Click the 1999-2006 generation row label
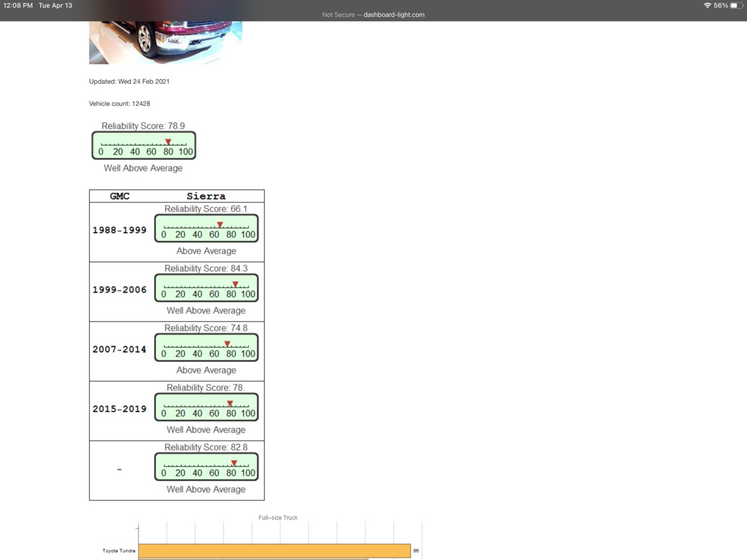The width and height of the screenshot is (747, 560). [x=119, y=290]
